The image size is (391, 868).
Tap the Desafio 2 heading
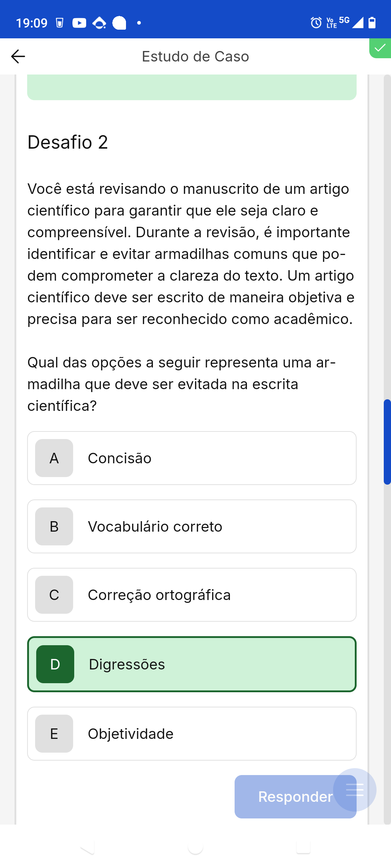click(x=68, y=142)
